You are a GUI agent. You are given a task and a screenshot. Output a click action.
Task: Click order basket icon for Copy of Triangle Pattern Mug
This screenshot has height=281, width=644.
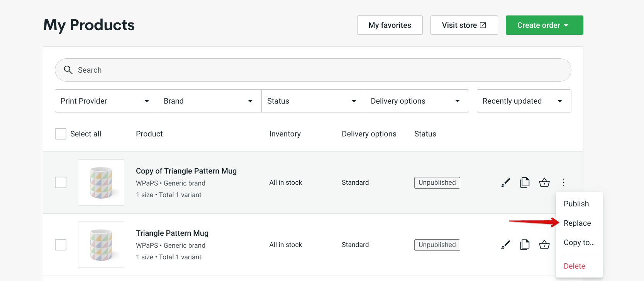pyautogui.click(x=544, y=182)
